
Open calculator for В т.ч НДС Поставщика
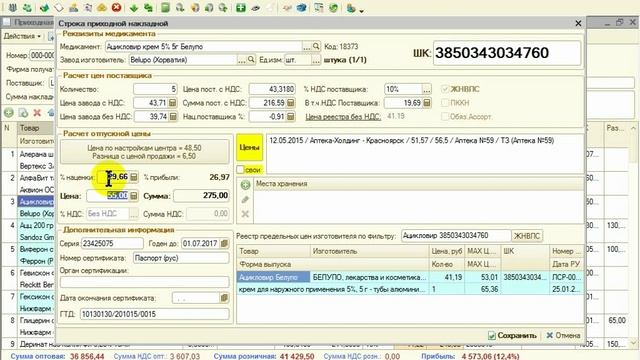point(427,103)
